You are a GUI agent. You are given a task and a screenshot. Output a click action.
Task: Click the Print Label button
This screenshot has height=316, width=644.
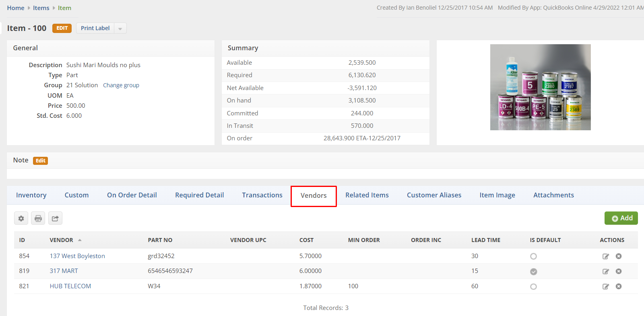tap(95, 28)
